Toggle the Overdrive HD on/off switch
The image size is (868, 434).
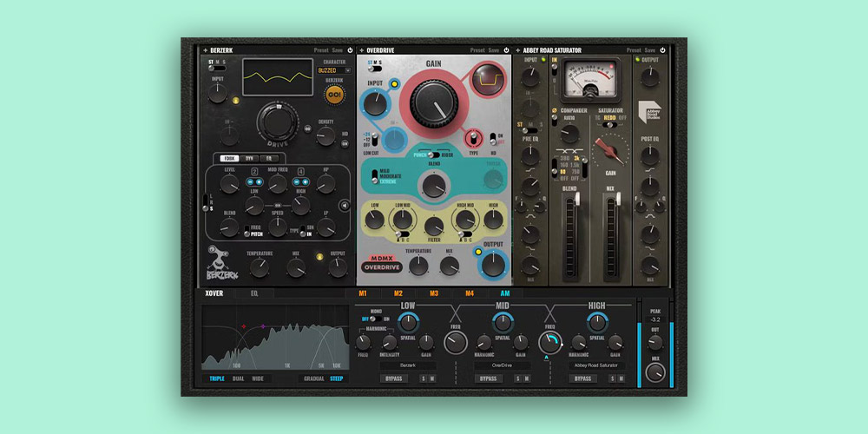tap(493, 139)
